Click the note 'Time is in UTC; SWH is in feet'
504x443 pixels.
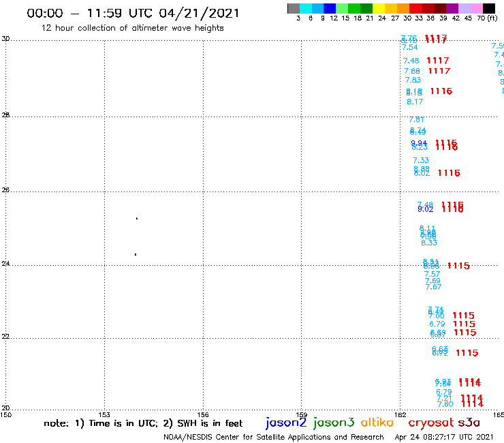point(143,423)
